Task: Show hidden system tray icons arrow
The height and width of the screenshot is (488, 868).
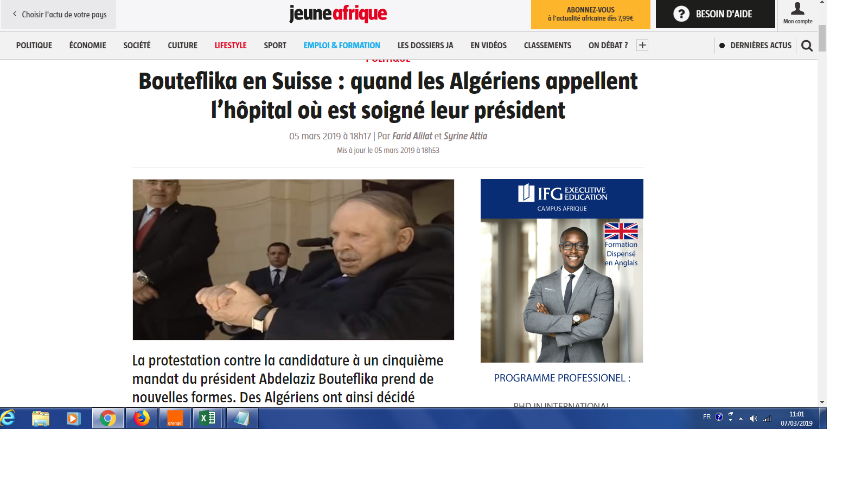Action: pyautogui.click(x=741, y=419)
